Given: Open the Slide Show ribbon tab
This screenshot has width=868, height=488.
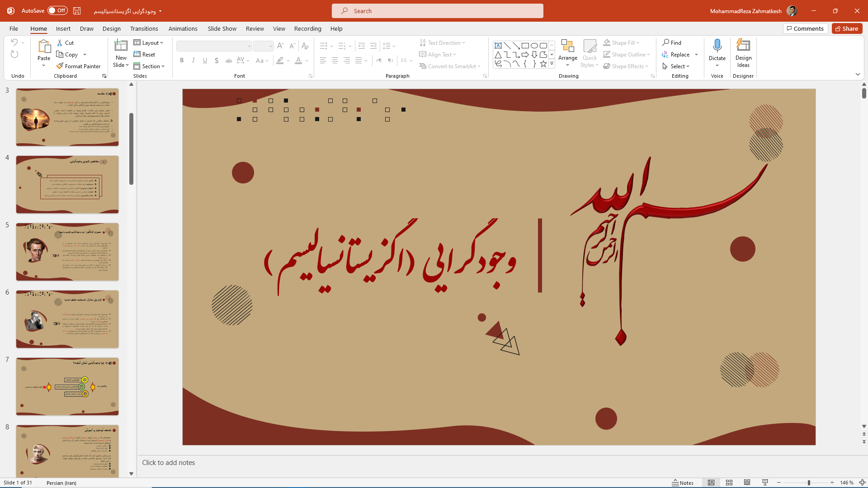Looking at the screenshot, I should [x=222, y=28].
